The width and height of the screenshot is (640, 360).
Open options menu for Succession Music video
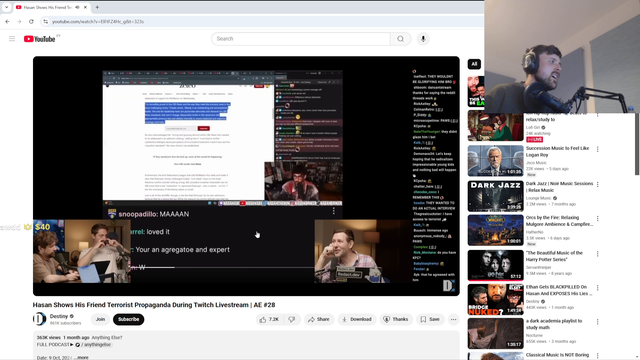point(598,149)
